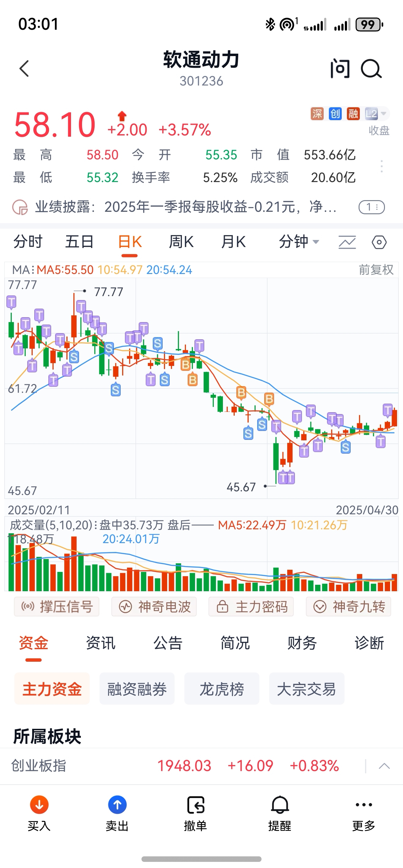Viewport: 403px width, 868px height.
Task: Tap the MA5:55.50 indicator label
Action: point(65,270)
